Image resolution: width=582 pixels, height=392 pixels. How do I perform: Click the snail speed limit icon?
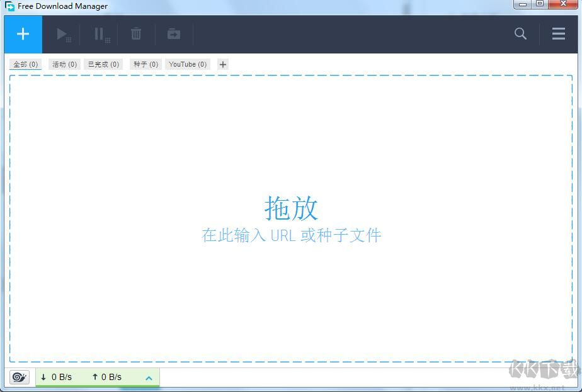19,377
